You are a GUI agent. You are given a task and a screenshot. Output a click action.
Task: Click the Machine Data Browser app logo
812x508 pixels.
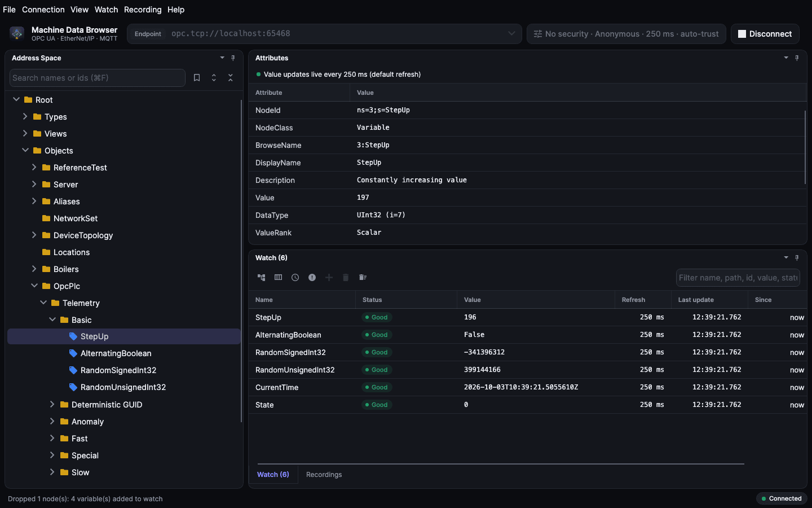click(17, 34)
